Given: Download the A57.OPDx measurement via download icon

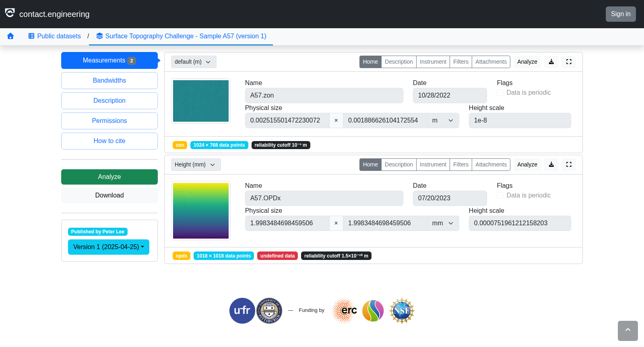Looking at the screenshot, I should pos(551,164).
